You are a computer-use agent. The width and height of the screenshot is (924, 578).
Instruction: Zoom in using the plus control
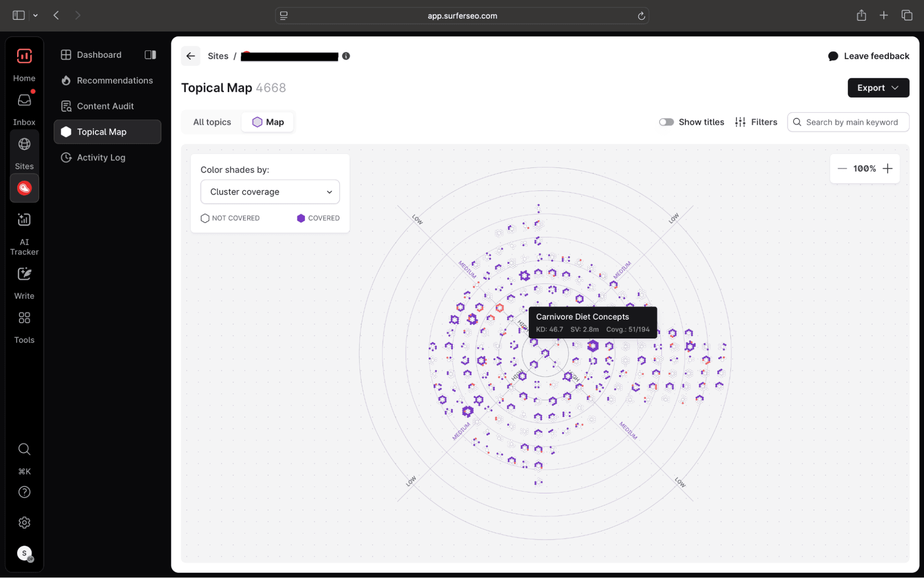(x=887, y=168)
